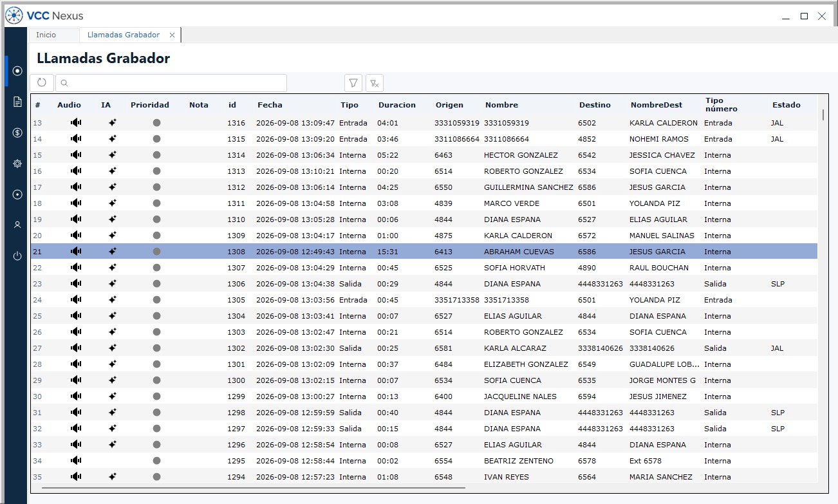This screenshot has height=504, width=838.
Task: Play audio for call id 1316
Action: click(76, 122)
